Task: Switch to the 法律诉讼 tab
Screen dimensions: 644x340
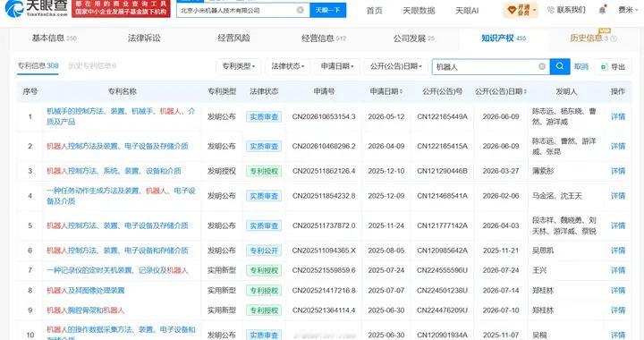Action: point(144,38)
